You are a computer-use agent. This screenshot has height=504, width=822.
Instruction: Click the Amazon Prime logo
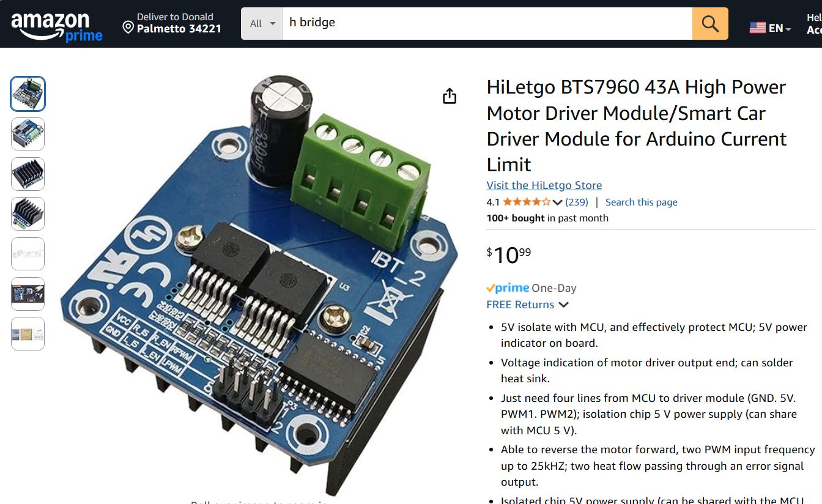click(x=57, y=27)
